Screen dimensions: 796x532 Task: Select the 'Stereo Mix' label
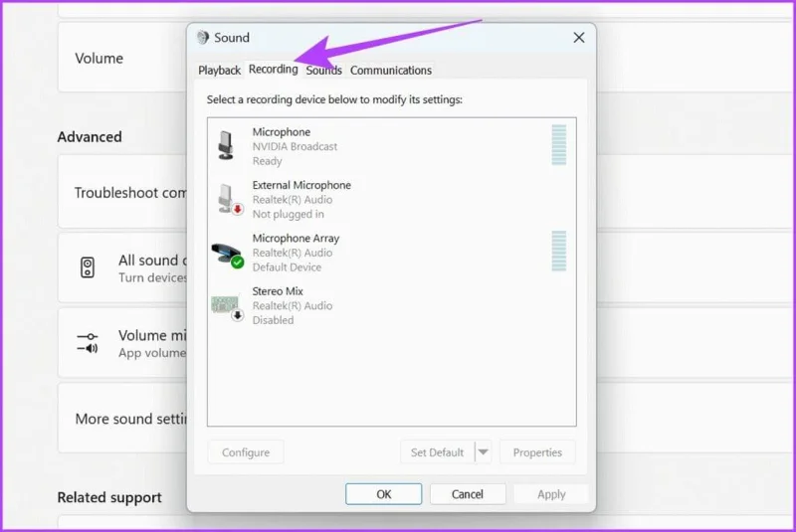pyautogui.click(x=278, y=291)
